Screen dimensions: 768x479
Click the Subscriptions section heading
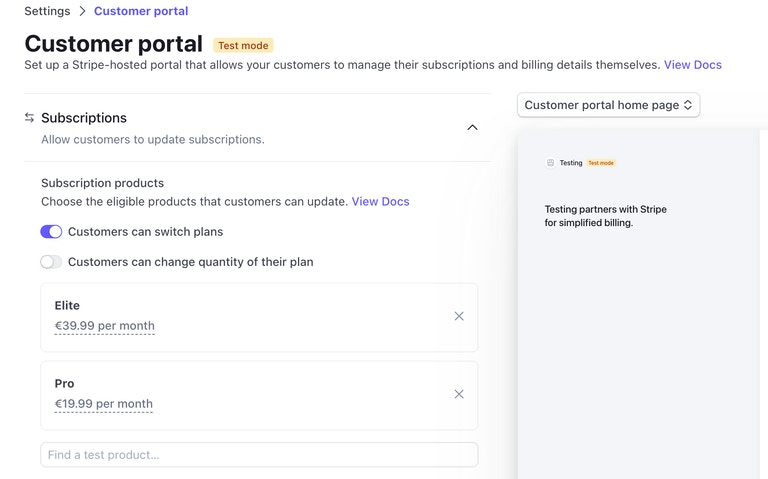84,118
